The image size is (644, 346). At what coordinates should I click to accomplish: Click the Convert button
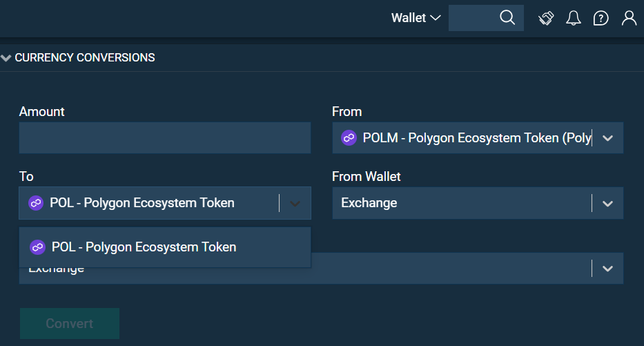click(70, 323)
